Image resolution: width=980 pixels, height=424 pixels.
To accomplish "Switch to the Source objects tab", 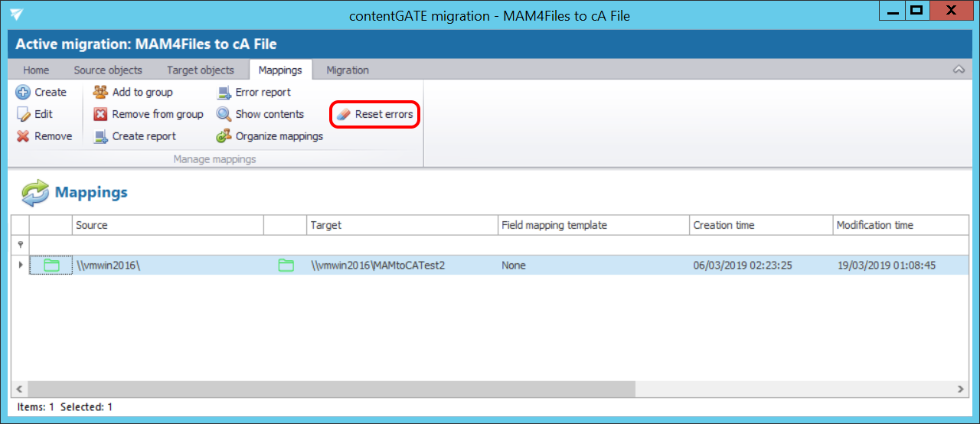I will 108,70.
